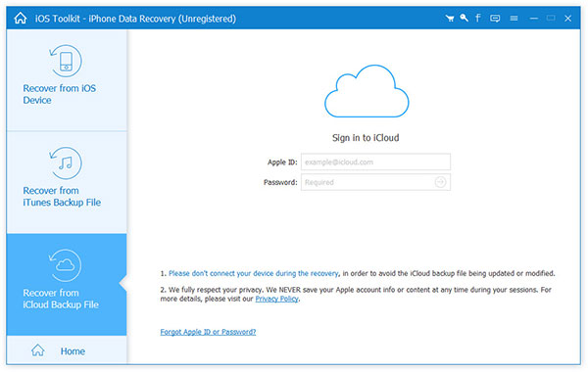Open the hamburger menu icon
This screenshot has width=588, height=372.
[x=514, y=18]
